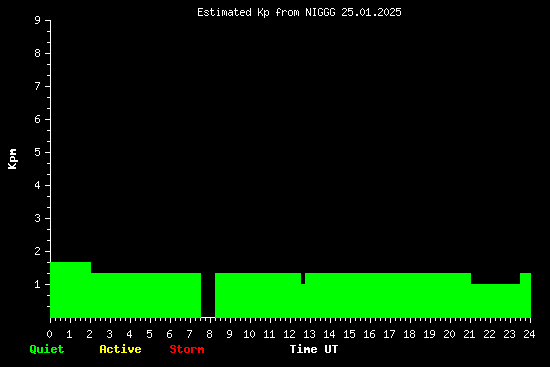
Task: Click the black data gap near hour 8
Action: point(208,295)
